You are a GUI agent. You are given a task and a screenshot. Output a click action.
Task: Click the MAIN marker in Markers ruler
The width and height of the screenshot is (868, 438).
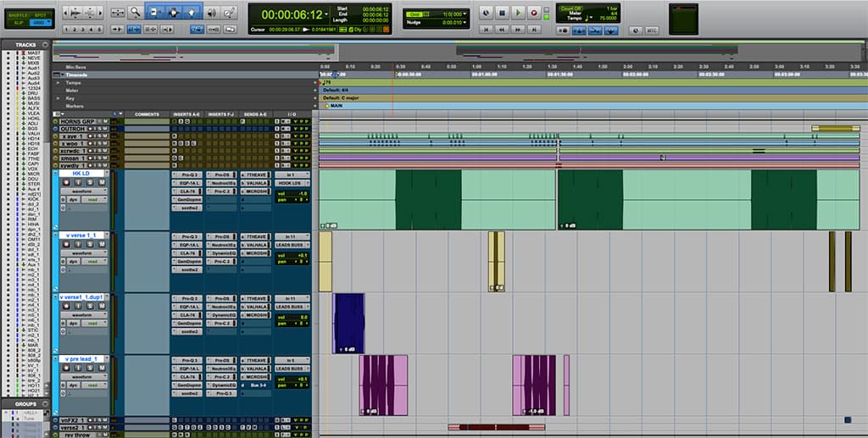point(334,106)
